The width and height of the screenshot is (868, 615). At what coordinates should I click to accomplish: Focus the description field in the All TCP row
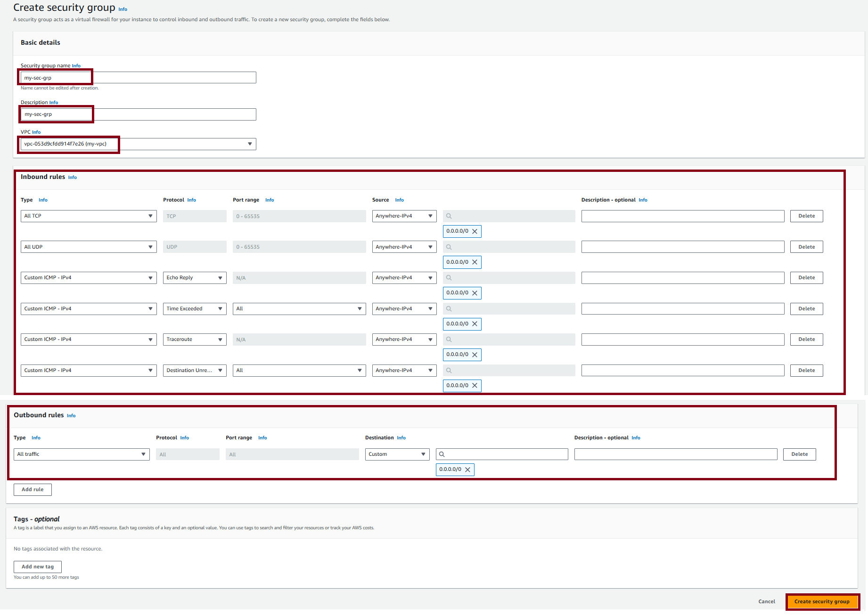tap(683, 216)
